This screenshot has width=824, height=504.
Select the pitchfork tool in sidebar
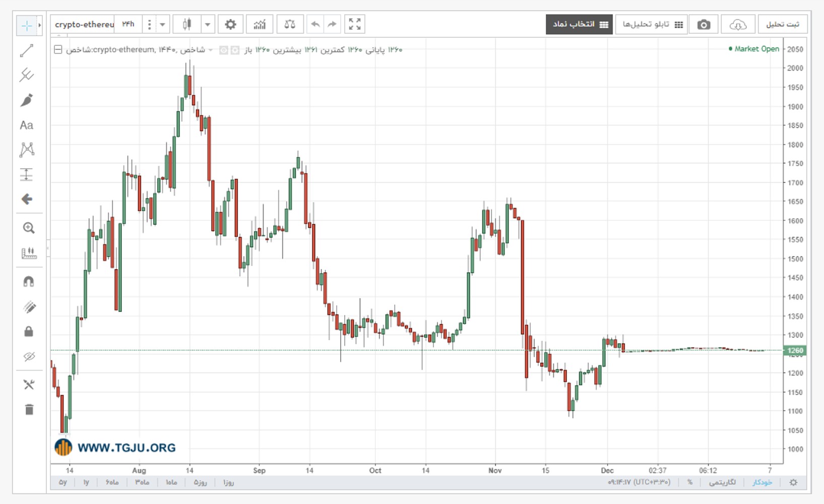(x=27, y=75)
